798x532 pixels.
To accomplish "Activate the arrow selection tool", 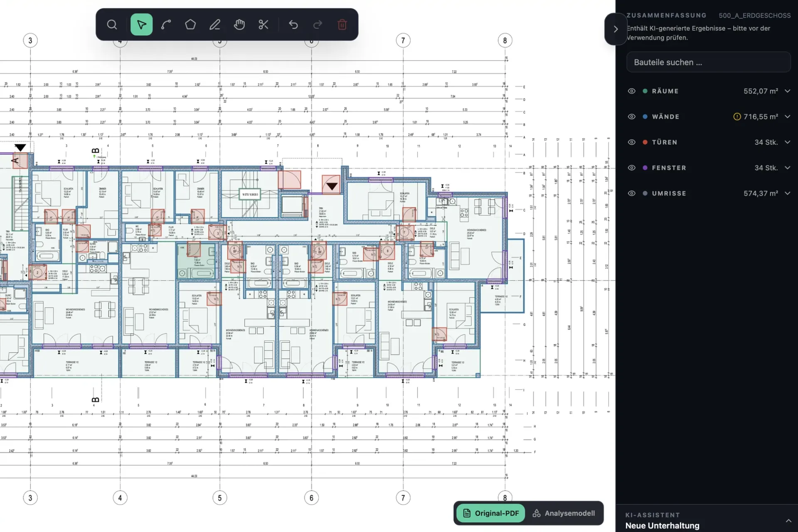I will click(x=141, y=25).
